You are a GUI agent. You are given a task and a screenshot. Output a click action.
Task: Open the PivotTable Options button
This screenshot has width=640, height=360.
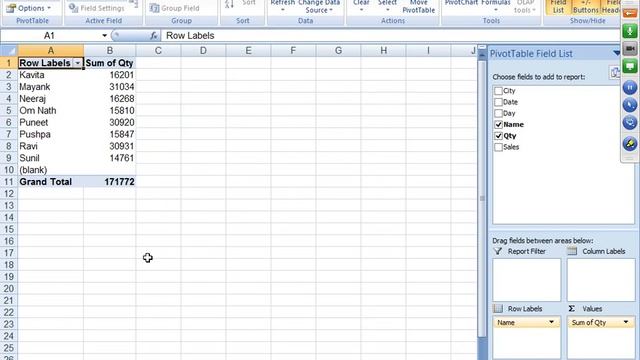28,8
